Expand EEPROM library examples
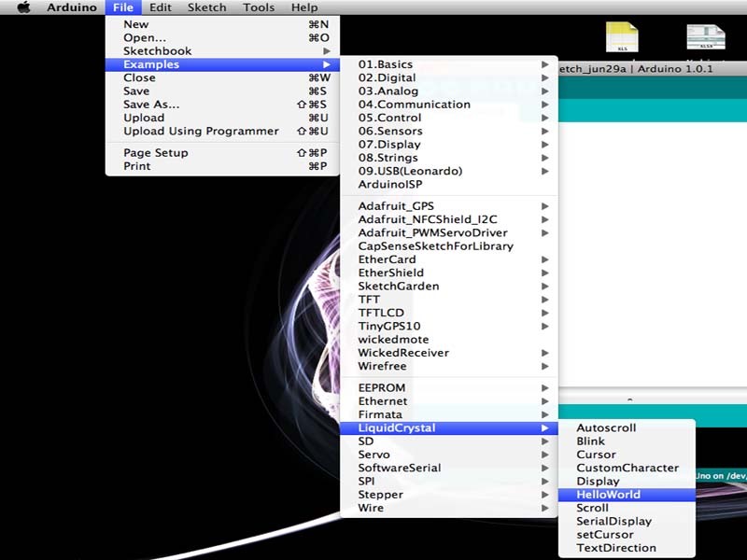Viewport: 747px width, 560px height. 449,388
